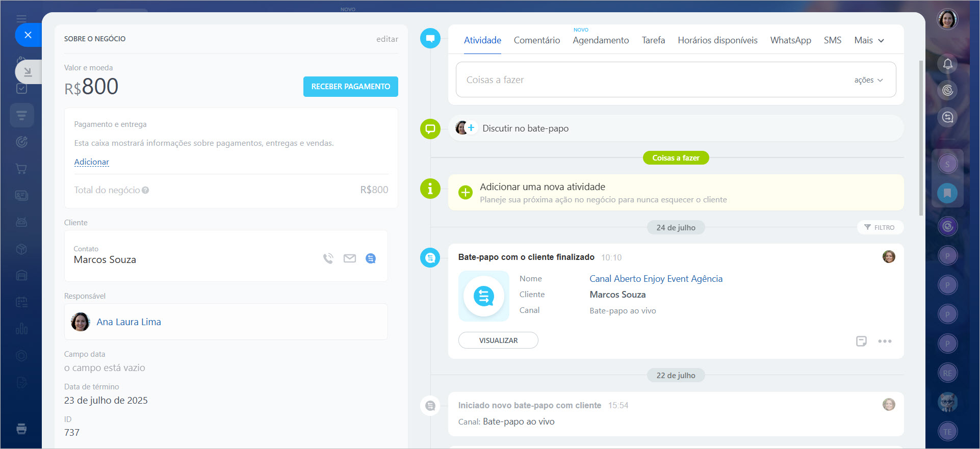Click the RE avatar in right bar

point(947,373)
